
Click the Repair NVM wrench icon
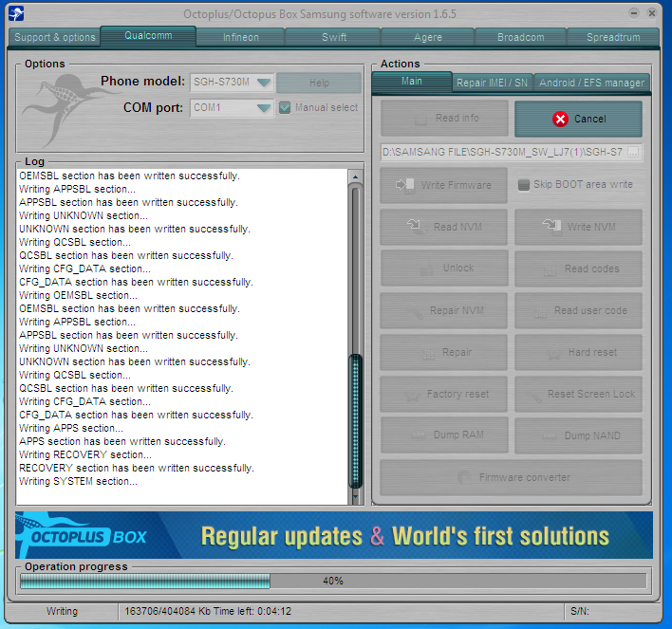(415, 311)
